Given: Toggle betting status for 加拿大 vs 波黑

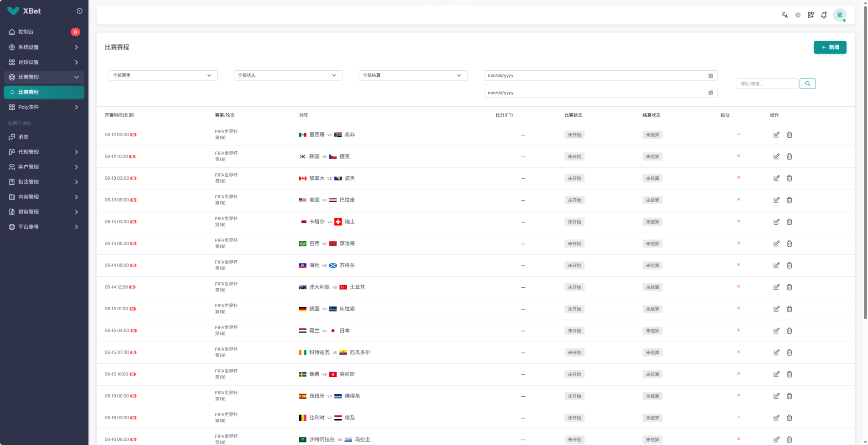Looking at the screenshot, I should pyautogui.click(x=738, y=178).
